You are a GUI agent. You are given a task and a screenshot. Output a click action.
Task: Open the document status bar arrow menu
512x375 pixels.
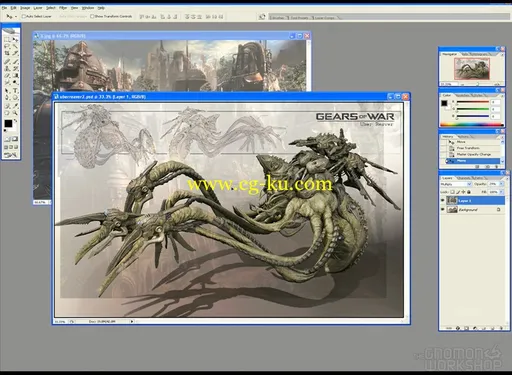tap(132, 321)
